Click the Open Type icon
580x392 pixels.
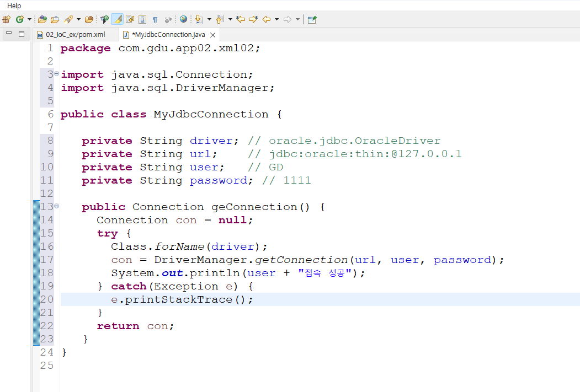(42, 20)
